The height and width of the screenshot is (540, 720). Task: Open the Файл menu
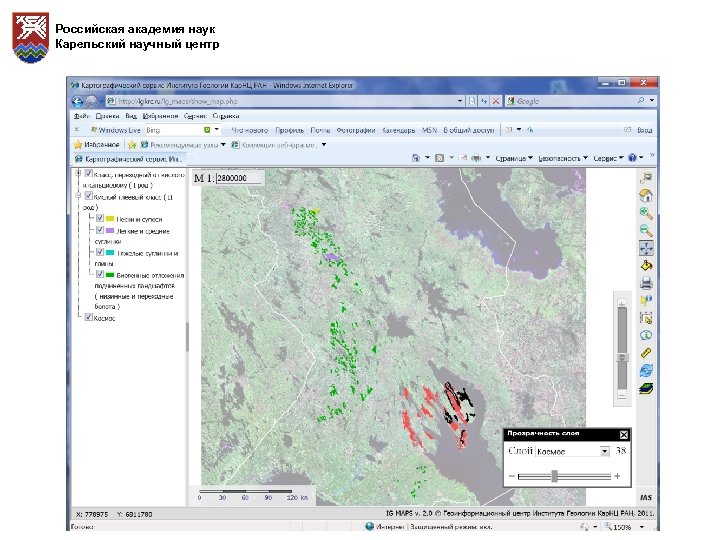coord(80,116)
